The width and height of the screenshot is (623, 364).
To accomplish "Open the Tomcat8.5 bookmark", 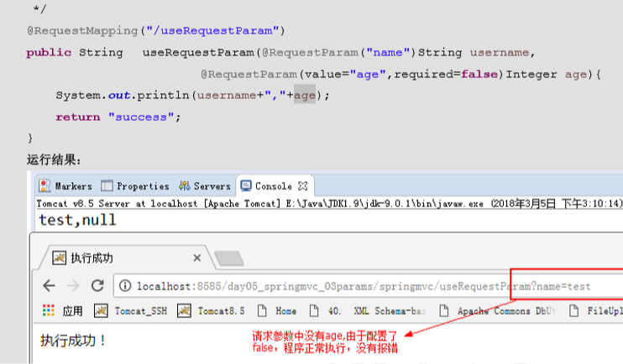I will tap(211, 311).
